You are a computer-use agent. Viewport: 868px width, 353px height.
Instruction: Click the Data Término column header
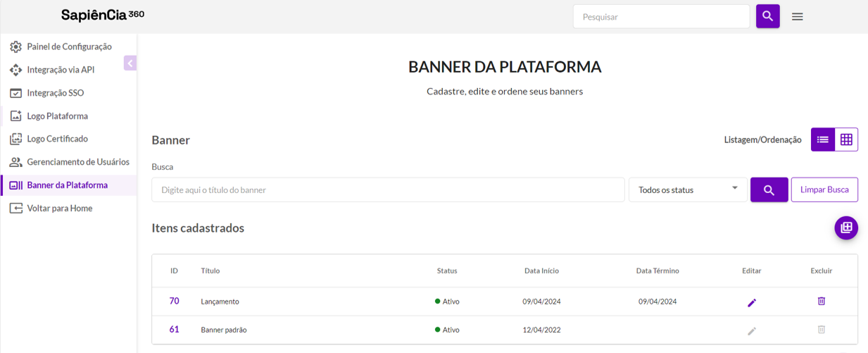(x=658, y=271)
